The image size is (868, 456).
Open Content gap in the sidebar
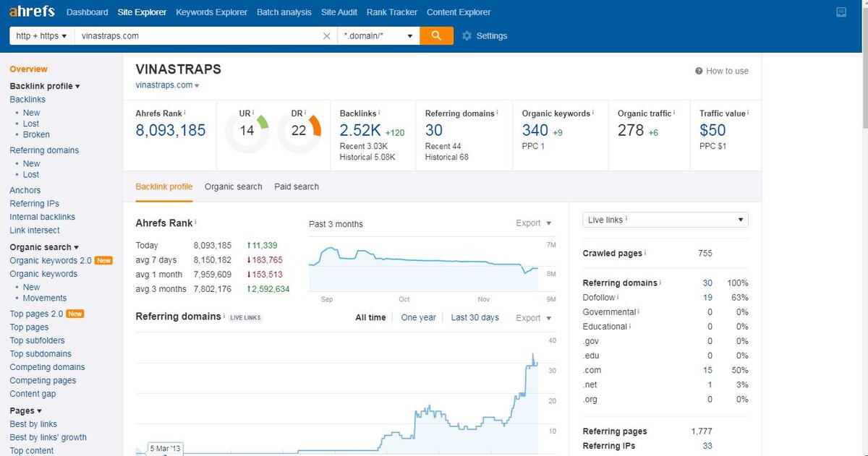33,394
